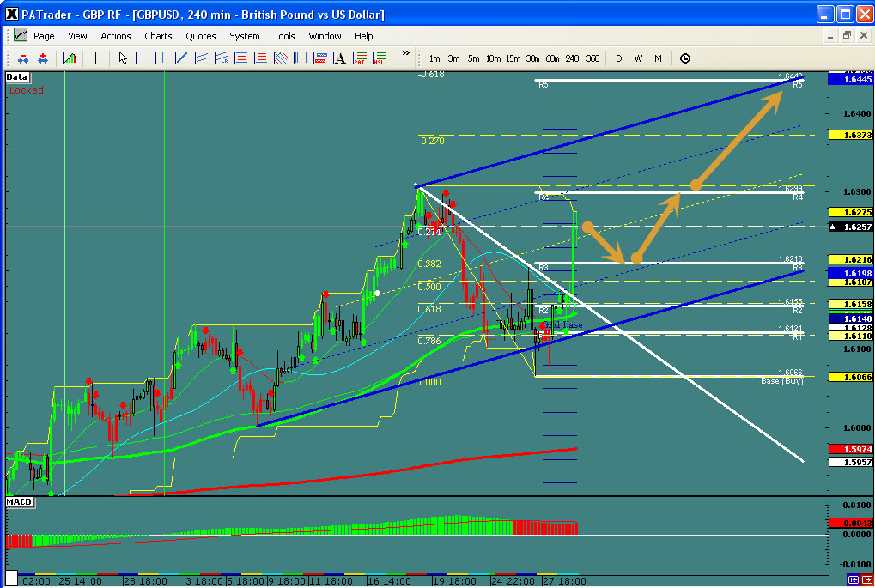
Task: Click the 1.6445 blue price label
Action: click(x=850, y=79)
